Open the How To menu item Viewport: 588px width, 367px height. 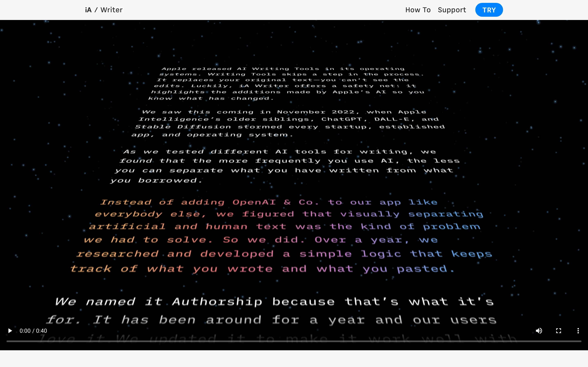click(418, 10)
